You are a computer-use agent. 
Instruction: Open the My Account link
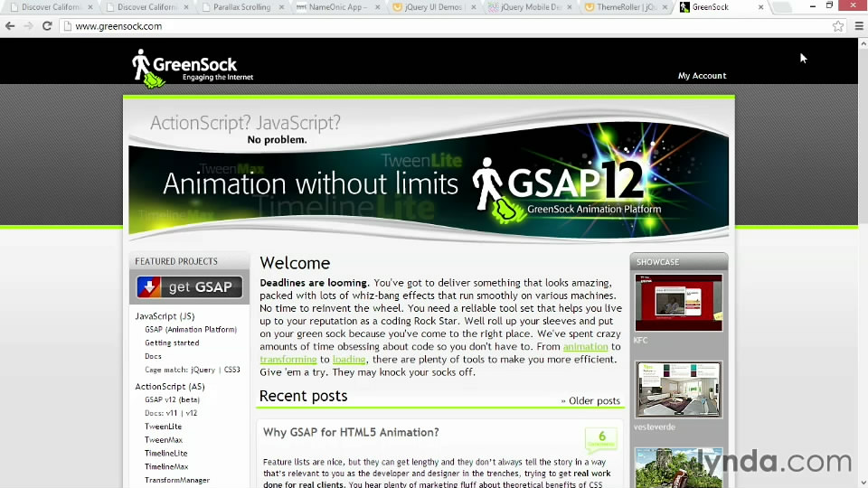pos(702,76)
